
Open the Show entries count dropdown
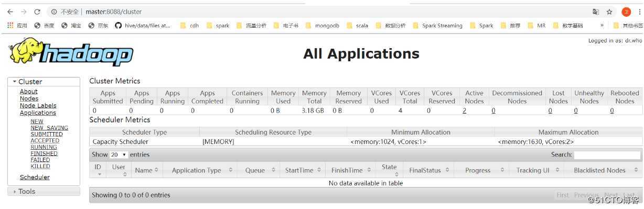[x=119, y=155]
